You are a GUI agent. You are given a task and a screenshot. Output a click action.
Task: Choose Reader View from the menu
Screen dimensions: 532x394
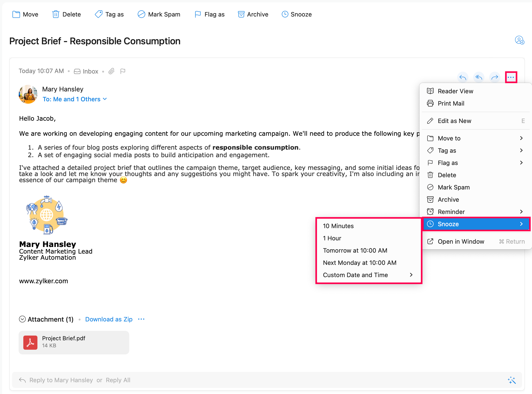tap(455, 91)
